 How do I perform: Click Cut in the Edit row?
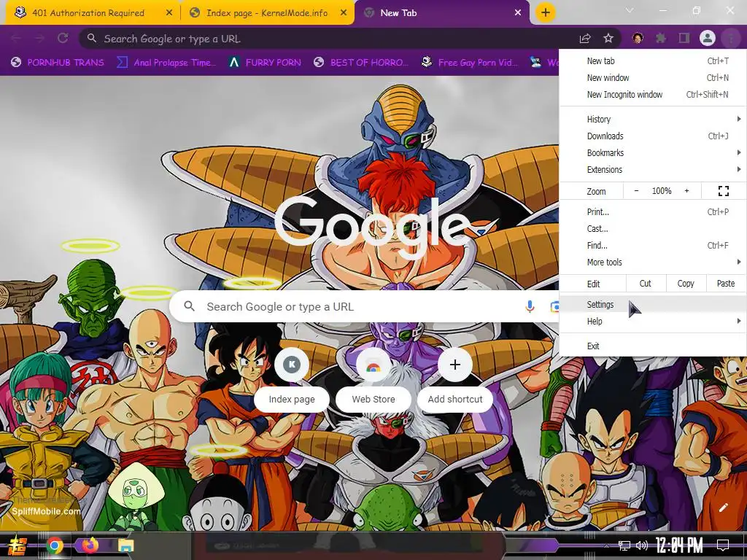(x=645, y=284)
